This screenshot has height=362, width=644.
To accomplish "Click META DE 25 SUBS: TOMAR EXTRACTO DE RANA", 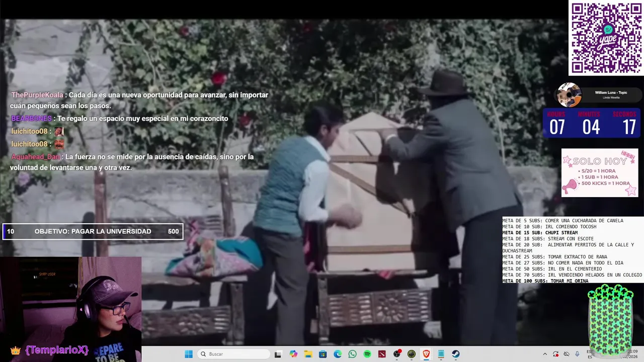I will click(x=554, y=256).
